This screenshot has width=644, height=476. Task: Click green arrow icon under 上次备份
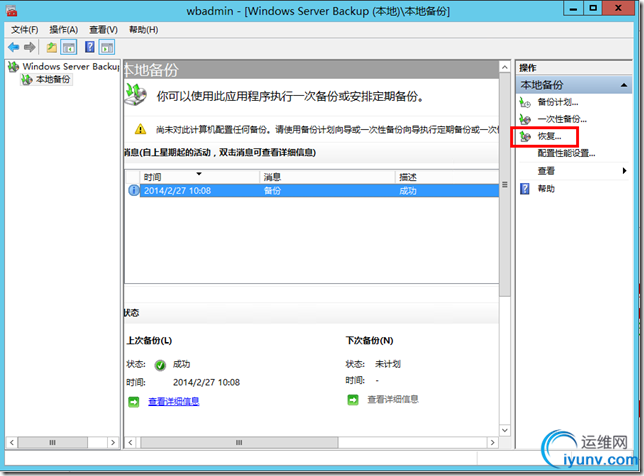(x=134, y=402)
